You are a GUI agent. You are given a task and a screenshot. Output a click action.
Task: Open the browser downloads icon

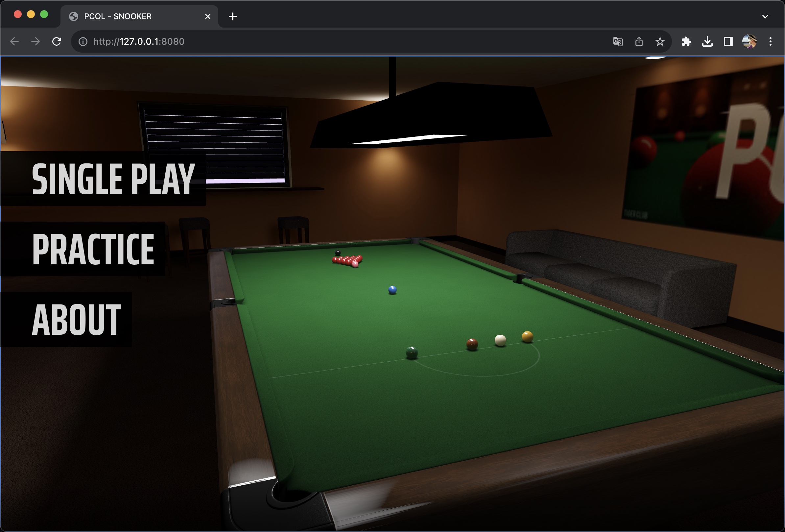[x=707, y=41]
